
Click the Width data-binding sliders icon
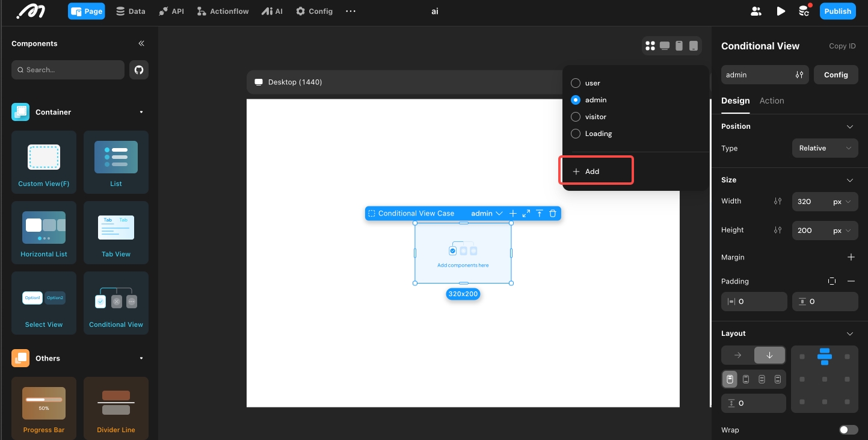pyautogui.click(x=778, y=201)
